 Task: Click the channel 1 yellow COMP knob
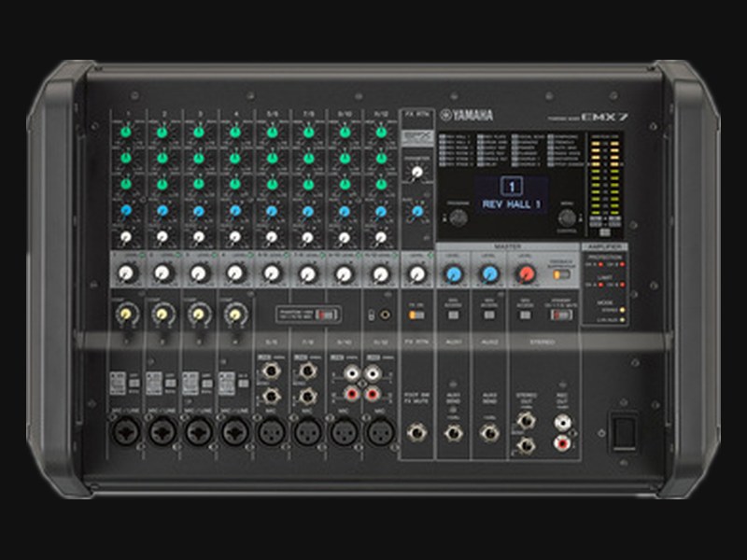pos(126,314)
